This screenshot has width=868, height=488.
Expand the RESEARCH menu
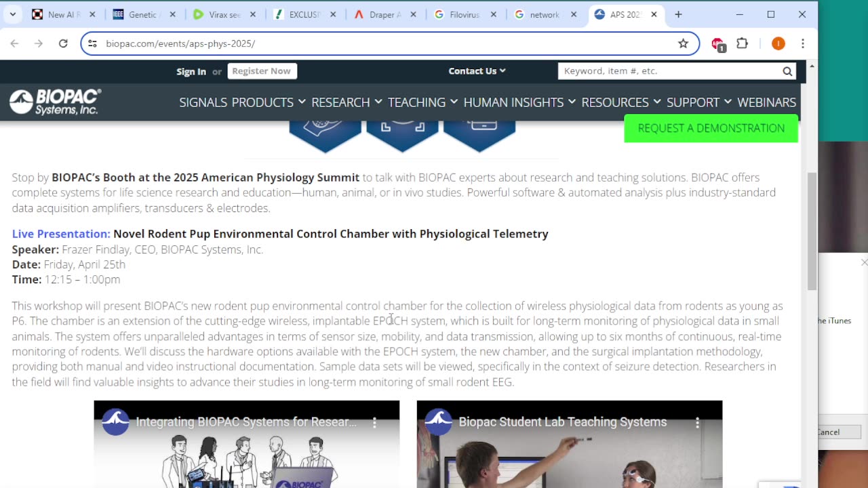(347, 102)
